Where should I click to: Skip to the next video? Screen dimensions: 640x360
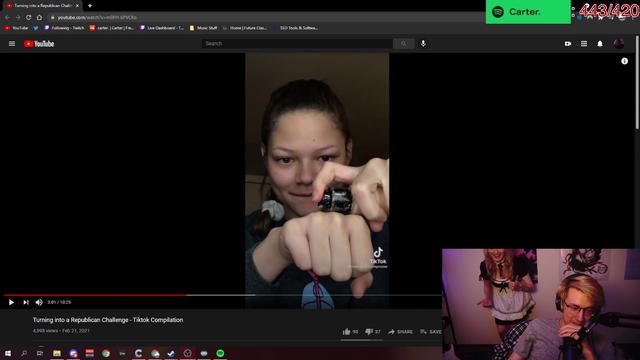coord(26,302)
